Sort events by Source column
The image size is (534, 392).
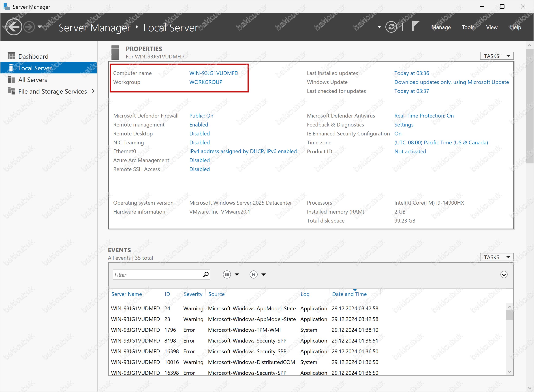click(216, 294)
